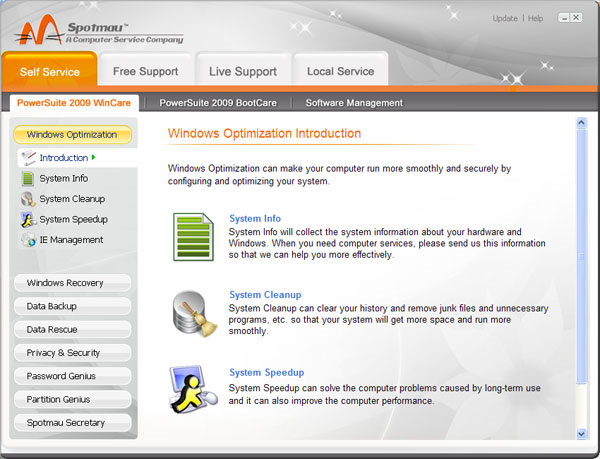The width and height of the screenshot is (600, 459).
Task: Click the large System Cleanup broom icon
Action: coord(194,314)
